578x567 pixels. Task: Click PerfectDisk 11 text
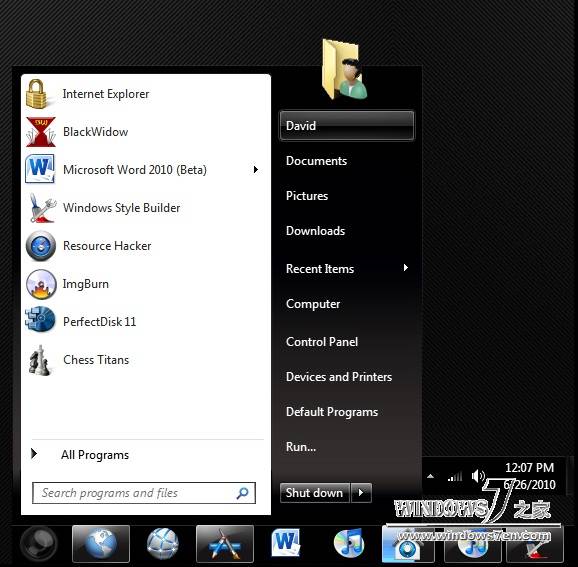coord(100,322)
